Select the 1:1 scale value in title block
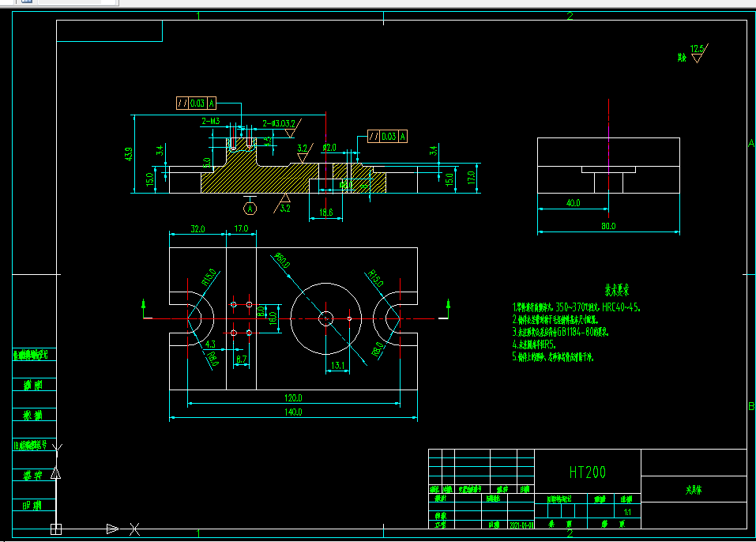This screenshot has width=756, height=542. tap(627, 512)
